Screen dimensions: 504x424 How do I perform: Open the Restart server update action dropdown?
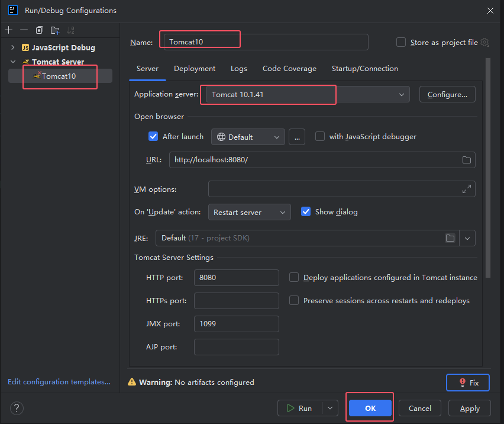(x=250, y=212)
